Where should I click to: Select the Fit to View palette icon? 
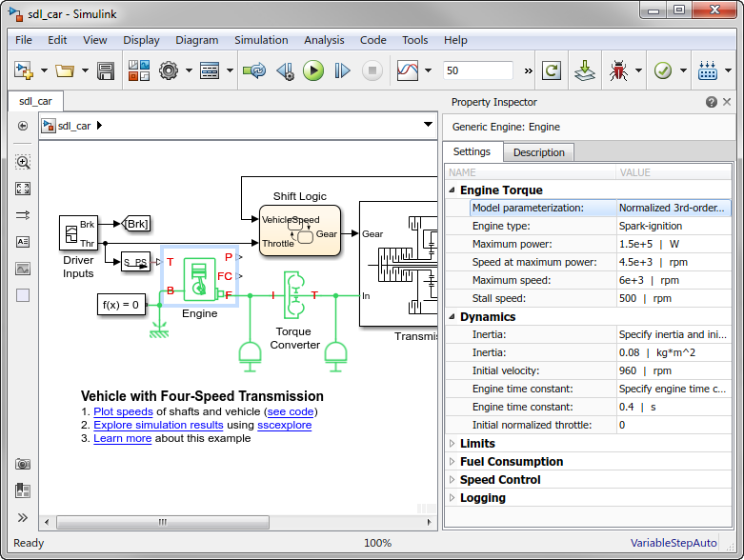click(23, 189)
